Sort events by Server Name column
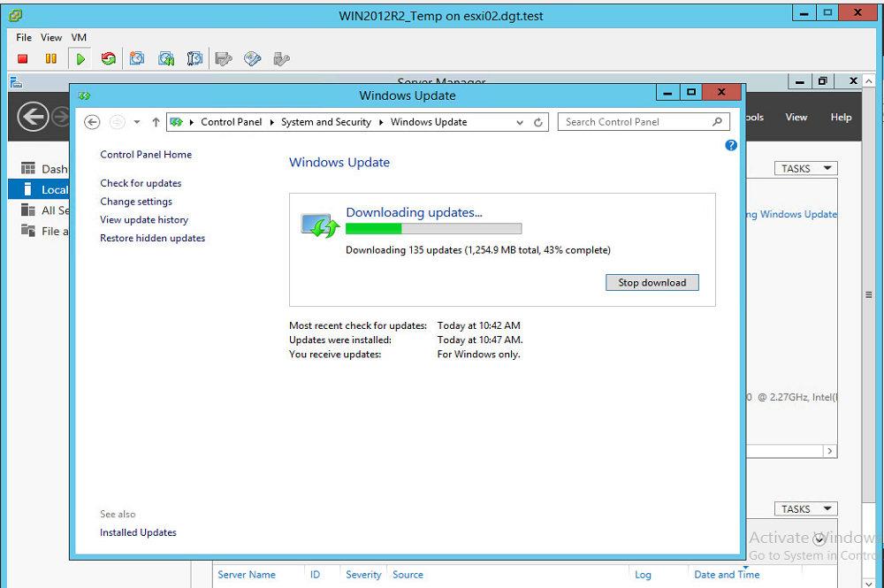The height and width of the screenshot is (588, 884). pyautogui.click(x=247, y=575)
